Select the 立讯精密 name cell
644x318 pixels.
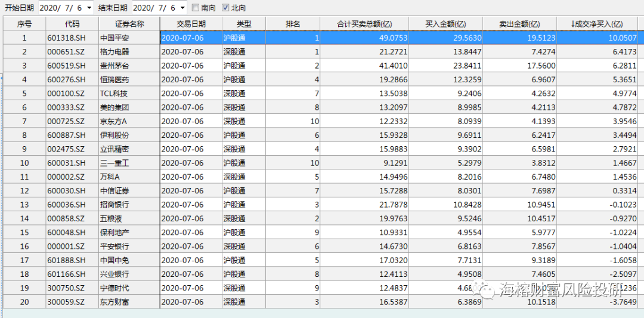click(129, 149)
